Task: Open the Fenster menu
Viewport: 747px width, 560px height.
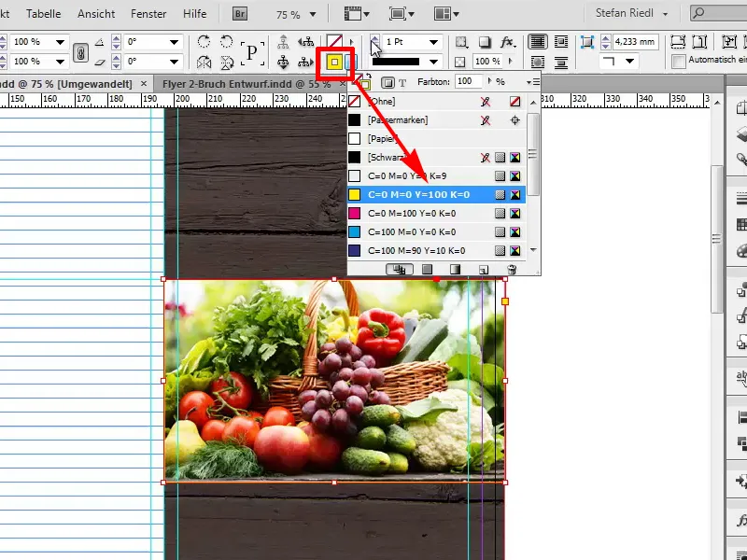Action: tap(148, 14)
